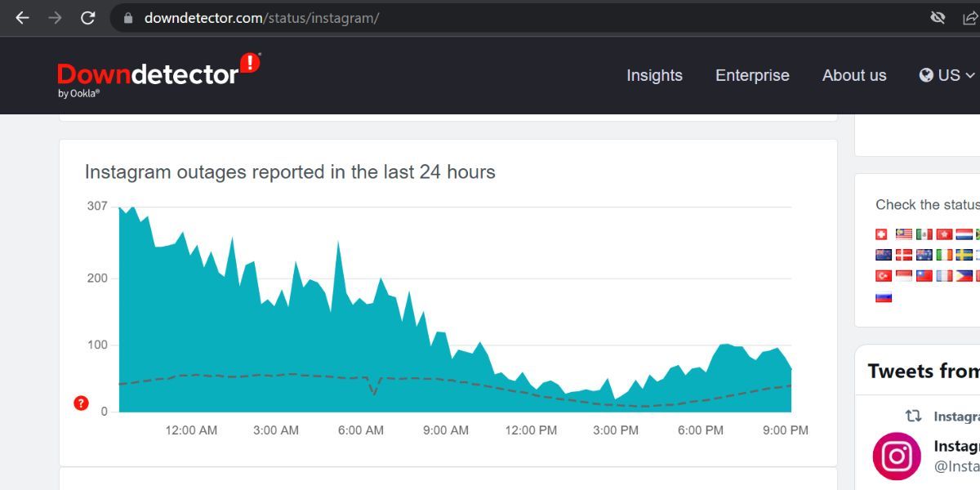Click the retweet icon in Tweets panel

click(x=913, y=416)
